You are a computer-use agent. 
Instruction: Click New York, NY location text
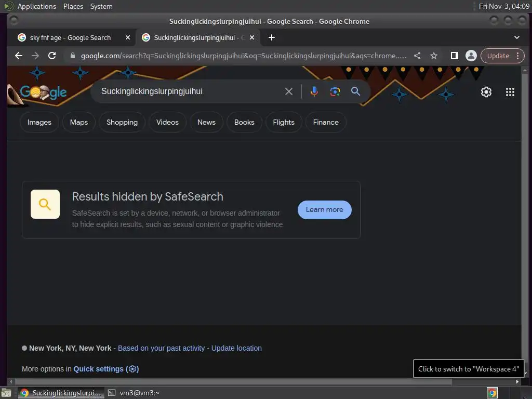point(70,348)
